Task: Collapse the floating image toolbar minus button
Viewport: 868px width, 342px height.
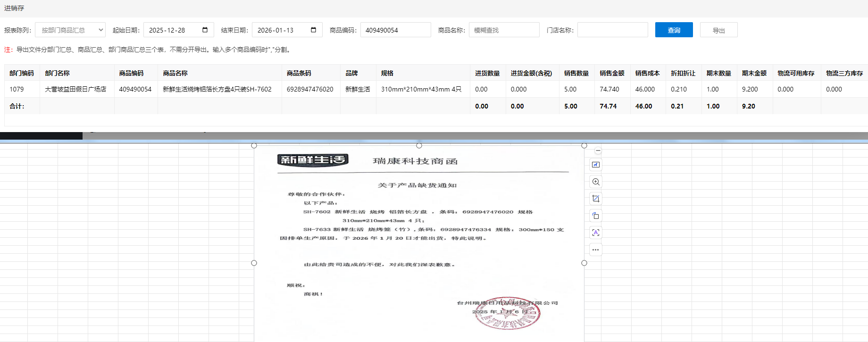Action: point(598,150)
